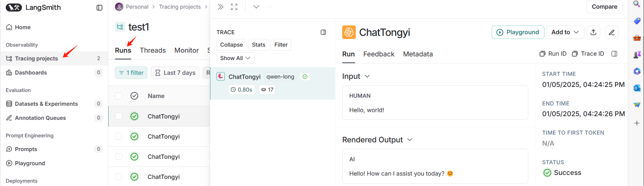Click the orange ChatTongyi LLM icon
The width and height of the screenshot is (644, 186).
click(349, 32)
